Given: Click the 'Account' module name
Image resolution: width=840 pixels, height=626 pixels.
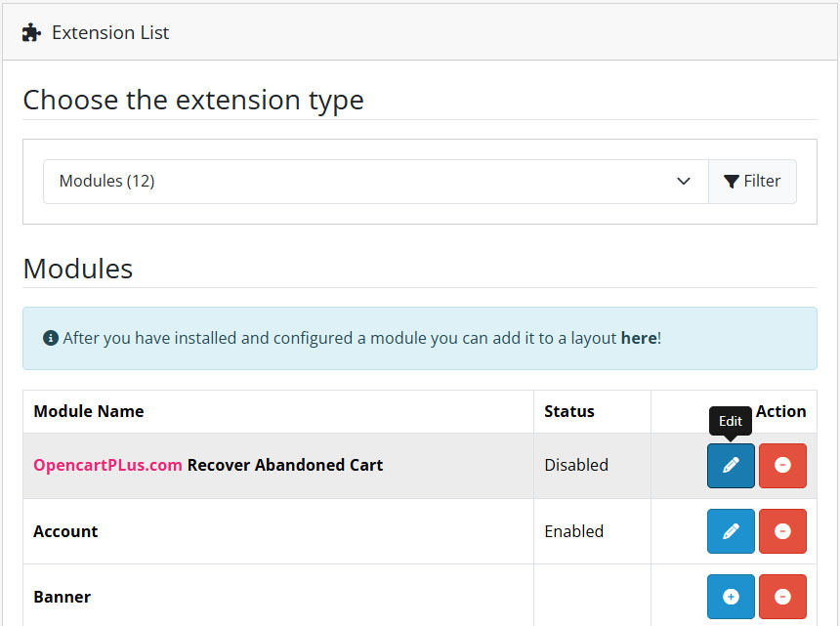Looking at the screenshot, I should pos(65,531).
